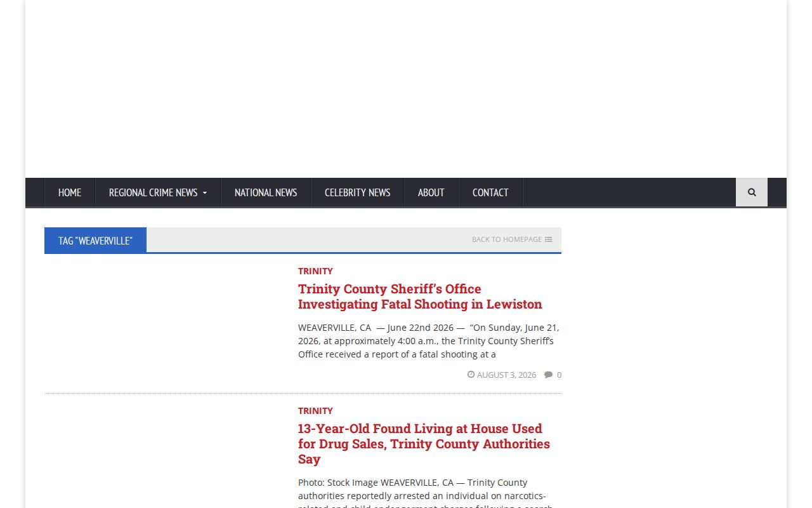Open Celebrity News menu item
The image size is (812, 508).
[357, 192]
